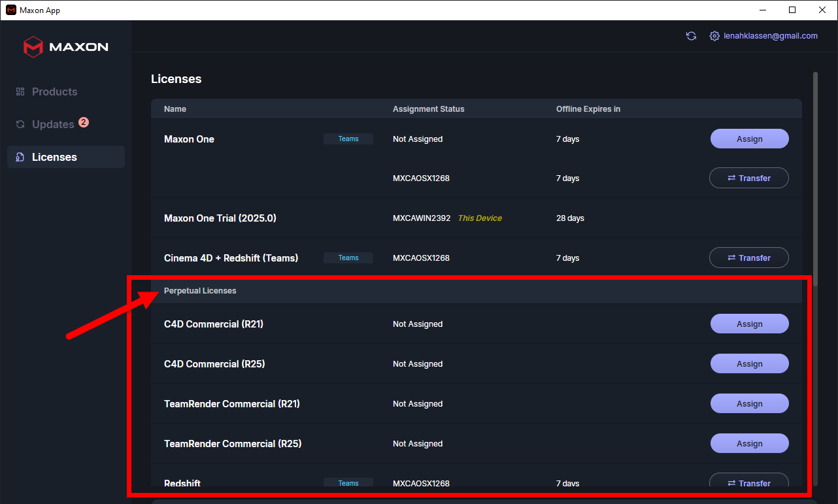Click the Products grid icon
This screenshot has width=838, height=504.
[x=20, y=92]
